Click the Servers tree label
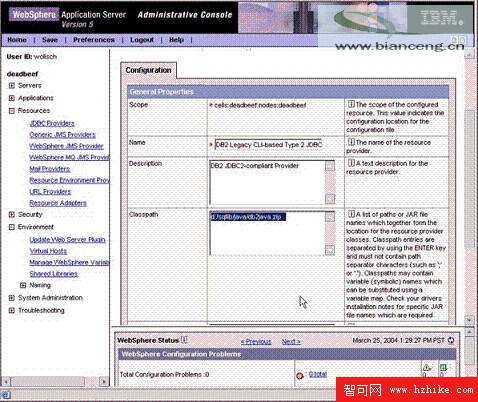The image size is (478, 402). [30, 86]
